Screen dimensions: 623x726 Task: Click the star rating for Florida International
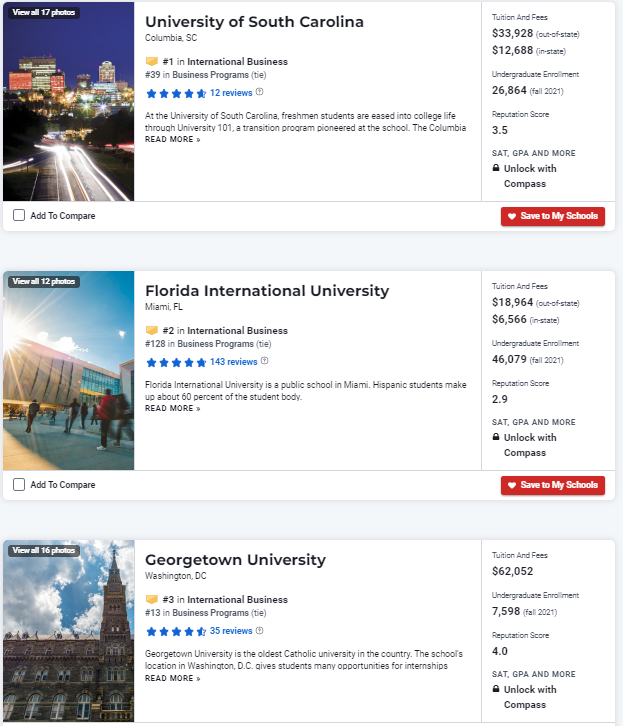(x=176, y=363)
